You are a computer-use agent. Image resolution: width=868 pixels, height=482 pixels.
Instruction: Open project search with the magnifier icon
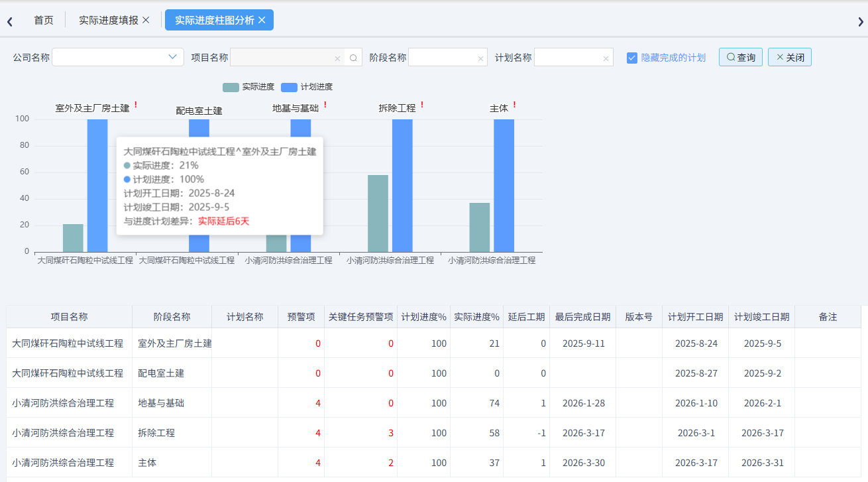pyautogui.click(x=353, y=58)
